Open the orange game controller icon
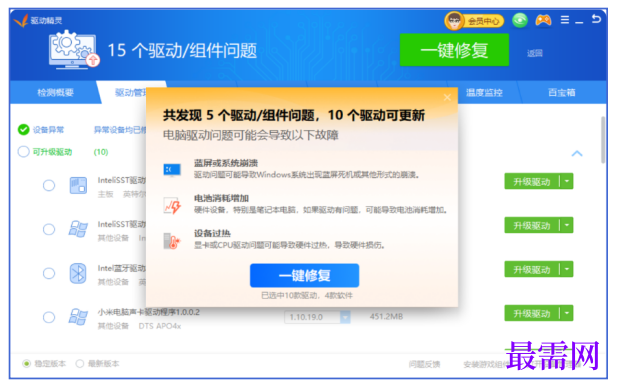Screen dimensions: 618x387 click(543, 20)
